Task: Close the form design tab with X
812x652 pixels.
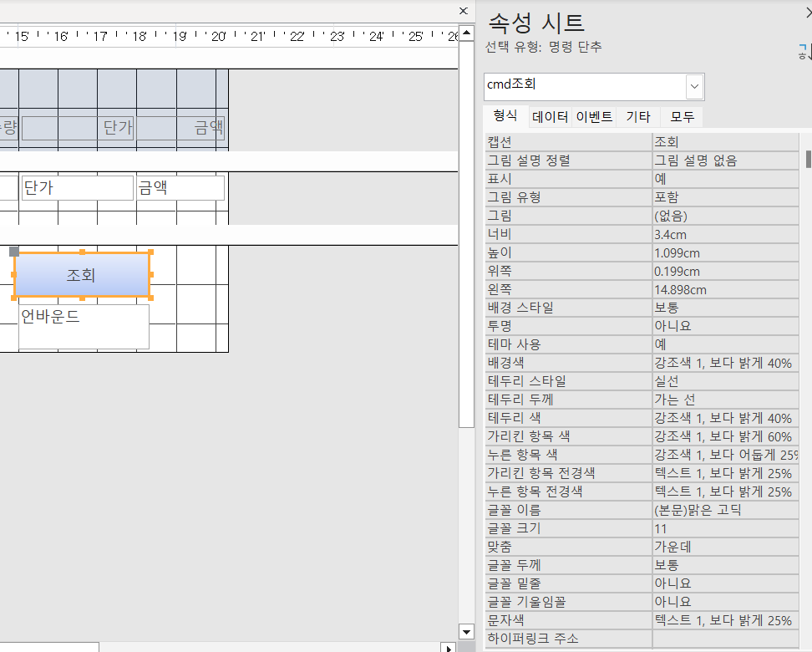Action: [464, 11]
